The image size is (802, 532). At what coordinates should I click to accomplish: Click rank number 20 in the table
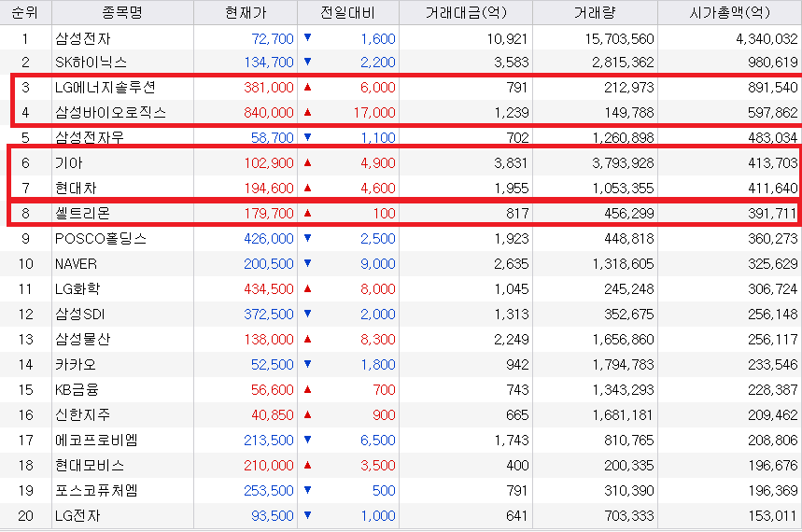25,516
